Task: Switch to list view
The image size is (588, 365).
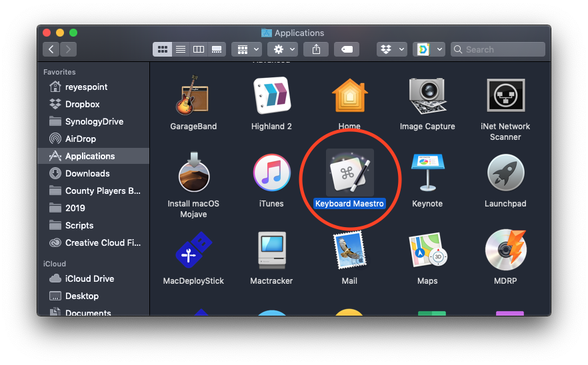Action: pos(181,49)
